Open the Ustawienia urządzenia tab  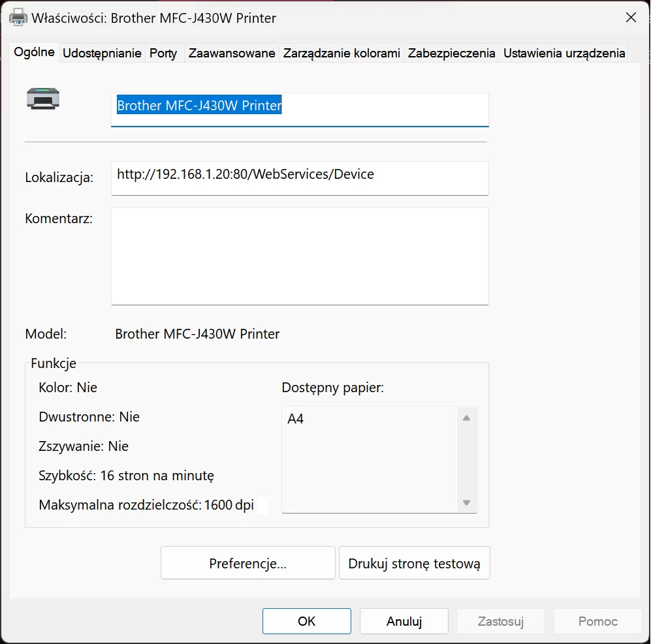[564, 53]
